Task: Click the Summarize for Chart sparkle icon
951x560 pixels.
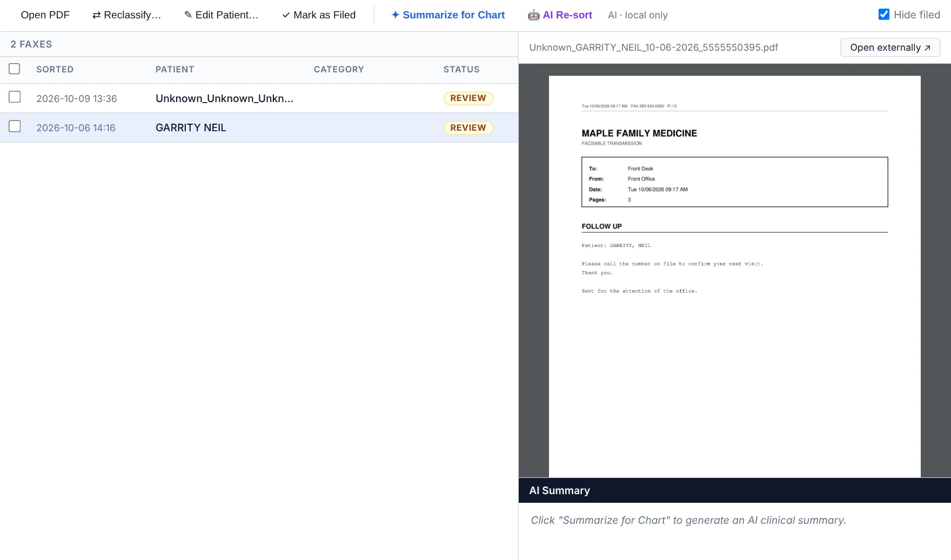Action: click(396, 15)
